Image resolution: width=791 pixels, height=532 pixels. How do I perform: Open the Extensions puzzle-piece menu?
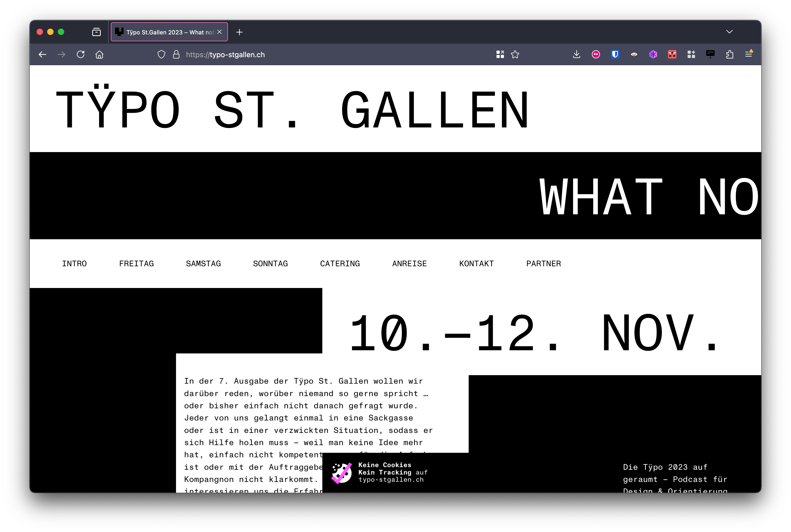(730, 54)
